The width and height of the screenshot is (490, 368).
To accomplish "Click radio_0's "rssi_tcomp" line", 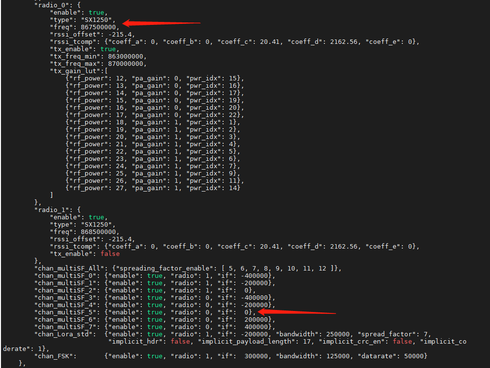I will coord(234,42).
